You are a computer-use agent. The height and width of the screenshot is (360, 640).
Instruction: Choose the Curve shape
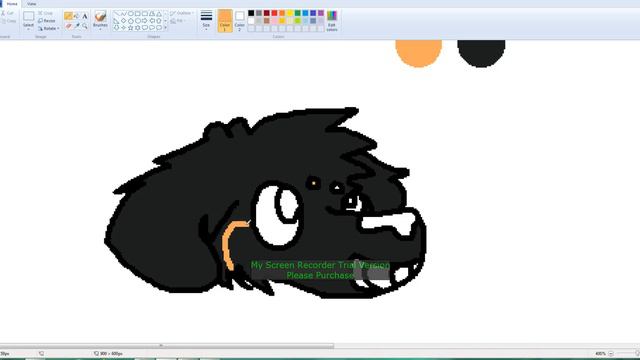click(x=124, y=13)
